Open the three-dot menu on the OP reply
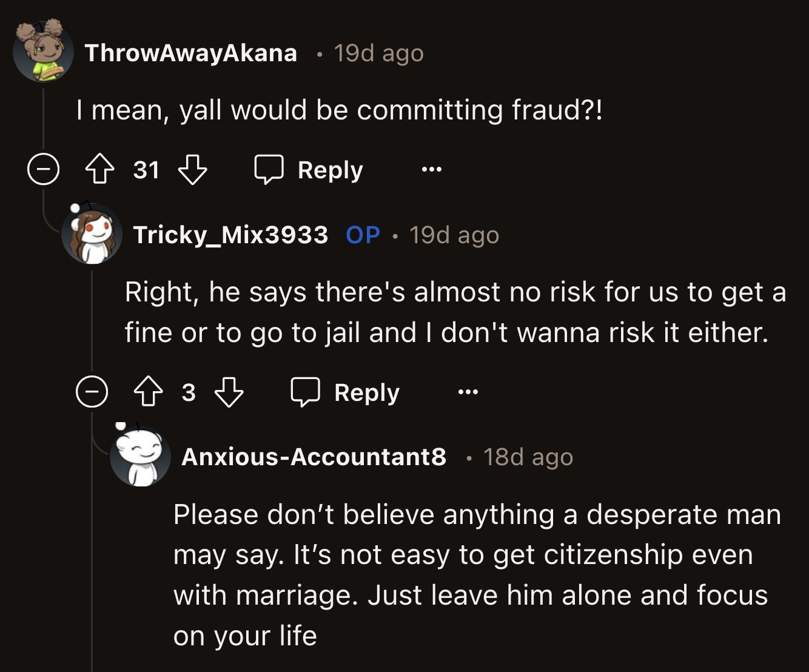Screen dimensions: 809x672 point(468,392)
